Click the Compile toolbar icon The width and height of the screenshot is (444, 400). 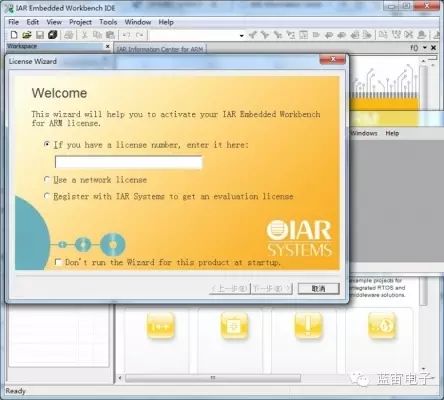point(383,35)
